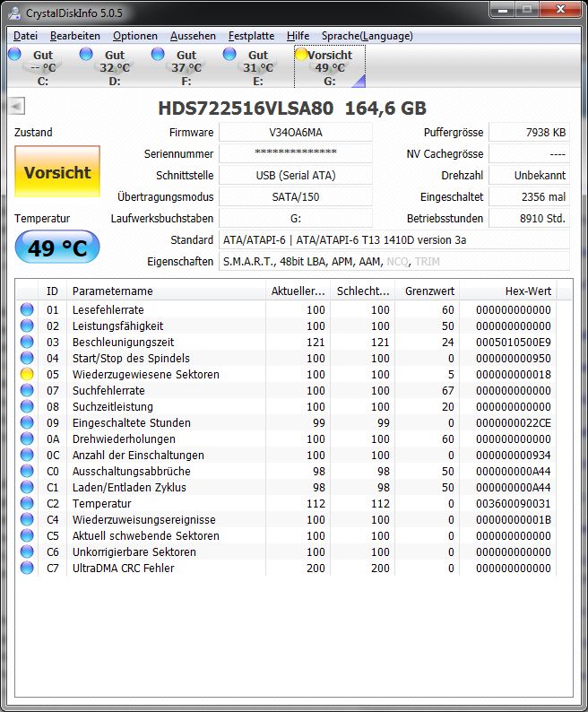Click the previous disk arrow button
The width and height of the screenshot is (588, 712).
click(x=16, y=107)
